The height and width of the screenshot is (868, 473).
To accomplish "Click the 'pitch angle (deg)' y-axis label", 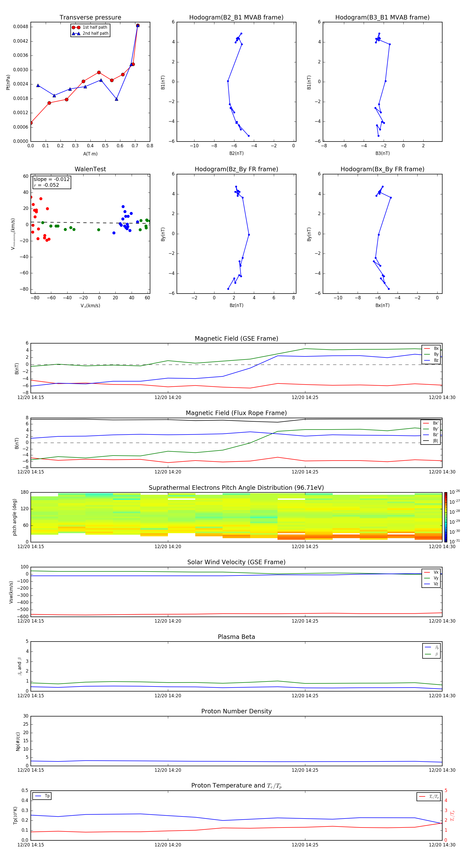I will [x=14, y=517].
